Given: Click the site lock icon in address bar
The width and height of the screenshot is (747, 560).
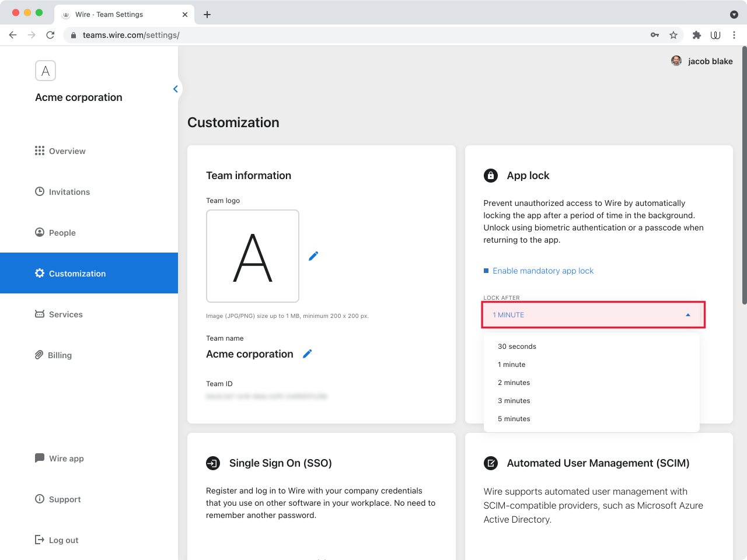Looking at the screenshot, I should (x=74, y=35).
